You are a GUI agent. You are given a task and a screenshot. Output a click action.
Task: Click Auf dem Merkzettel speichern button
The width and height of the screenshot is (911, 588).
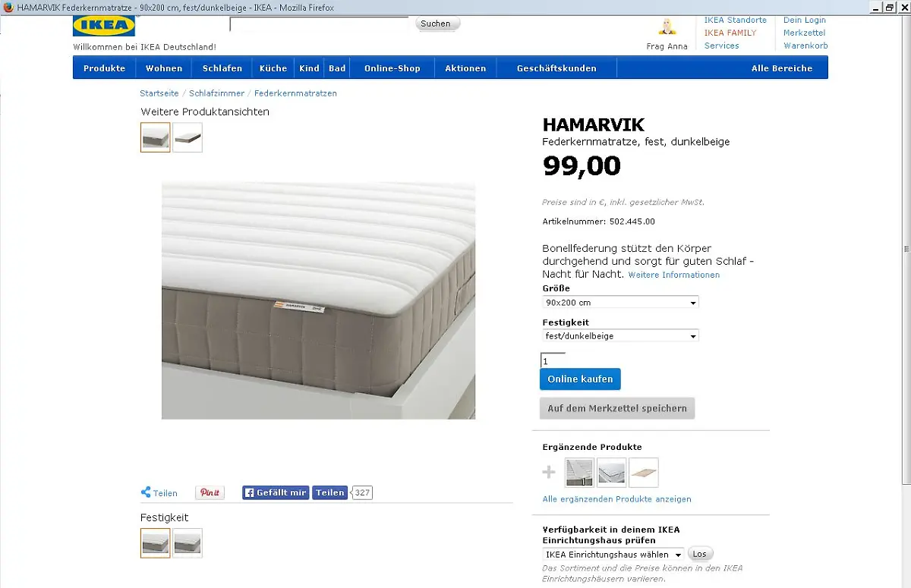617,408
